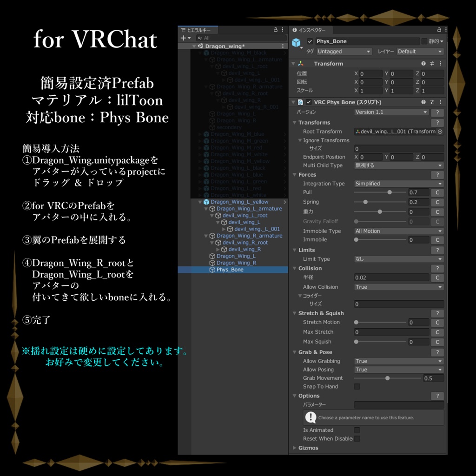Click help button for Collision section
The image size is (476, 476).
(x=437, y=268)
